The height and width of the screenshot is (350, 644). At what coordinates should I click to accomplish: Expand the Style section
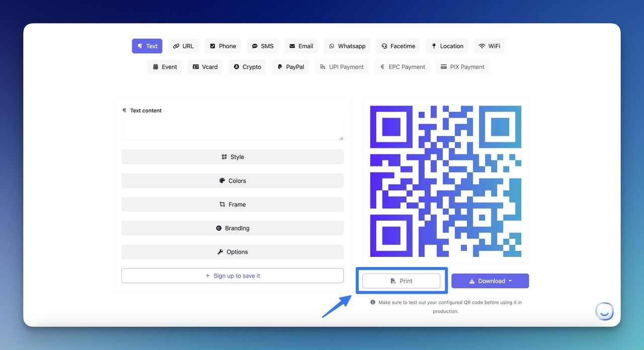pyautogui.click(x=232, y=157)
